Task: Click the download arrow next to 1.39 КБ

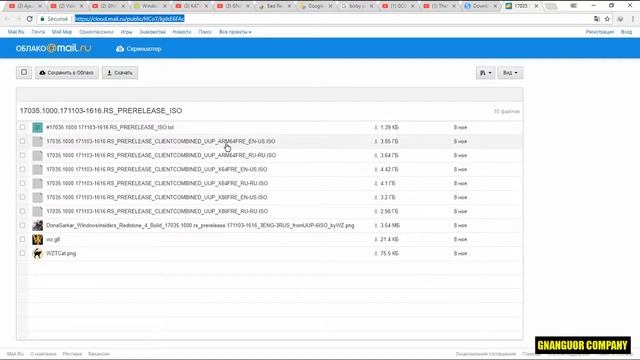Action: [376, 127]
